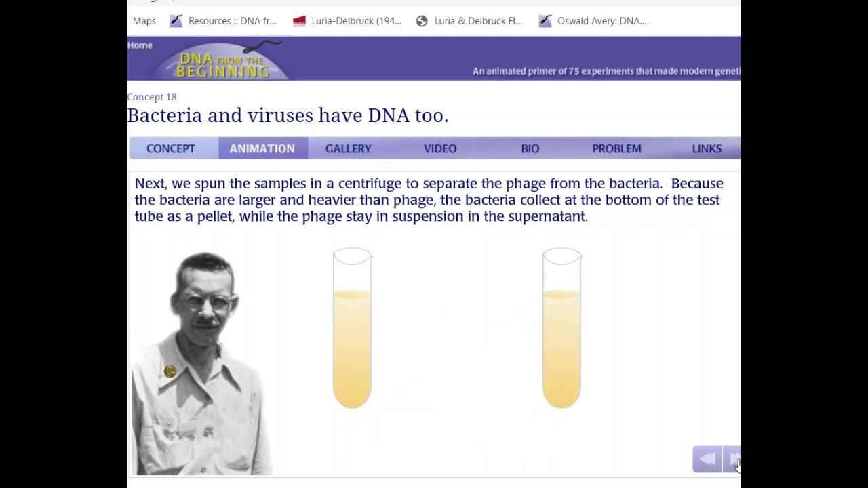
Task: Open the LINKS tab
Action: pyautogui.click(x=707, y=148)
